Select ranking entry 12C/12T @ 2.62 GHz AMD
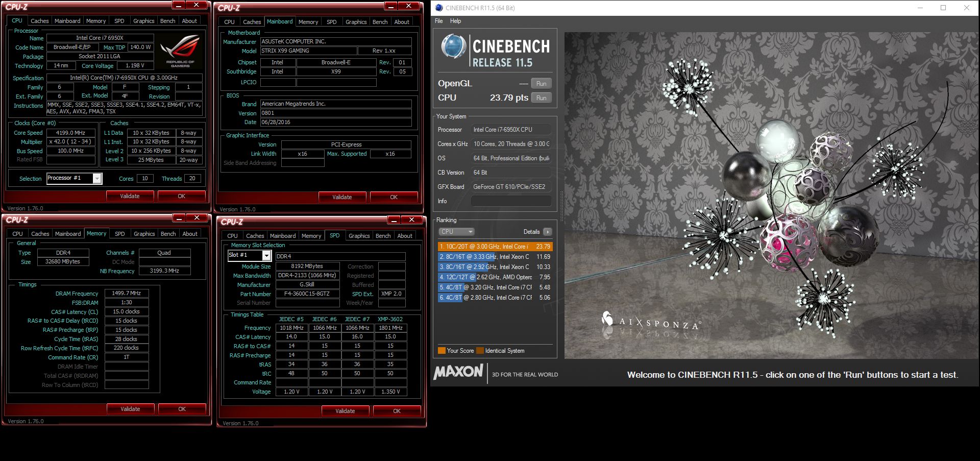The height and width of the screenshot is (461, 980). pyautogui.click(x=495, y=277)
